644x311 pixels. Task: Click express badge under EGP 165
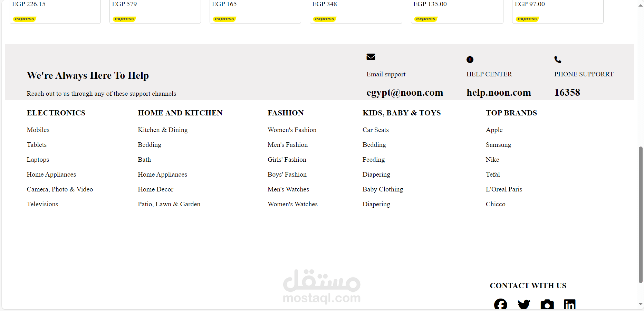224,19
